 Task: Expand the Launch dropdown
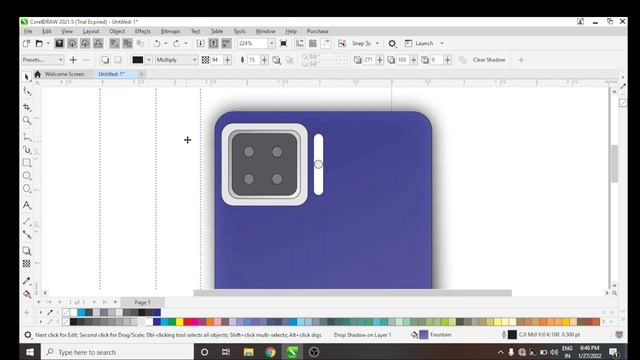(442, 43)
